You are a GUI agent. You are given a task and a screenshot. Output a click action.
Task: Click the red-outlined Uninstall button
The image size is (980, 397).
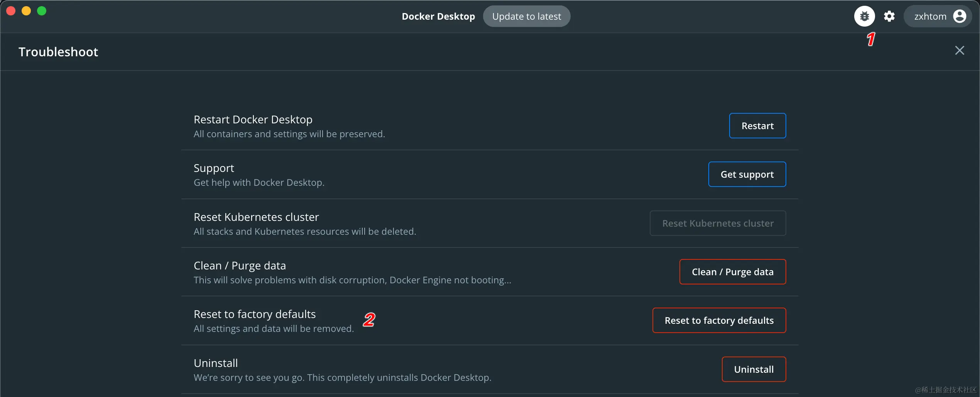click(754, 369)
